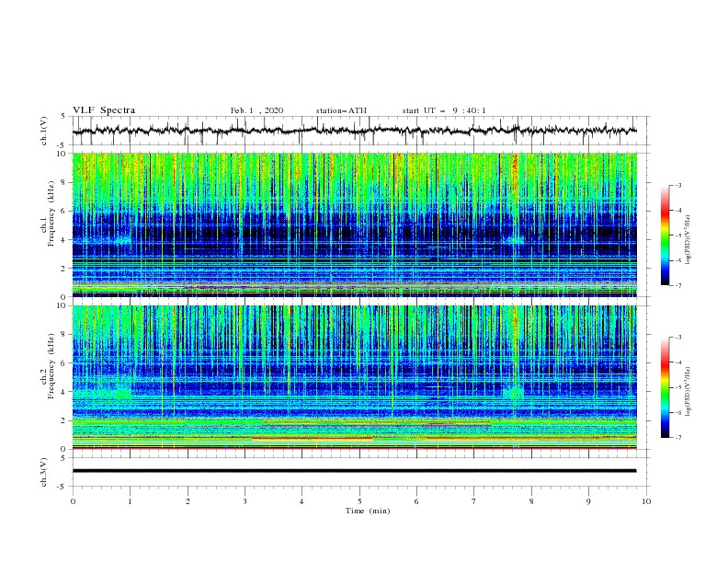
Task: Click the "station=ATH" header label
Action: pyautogui.click(x=341, y=110)
